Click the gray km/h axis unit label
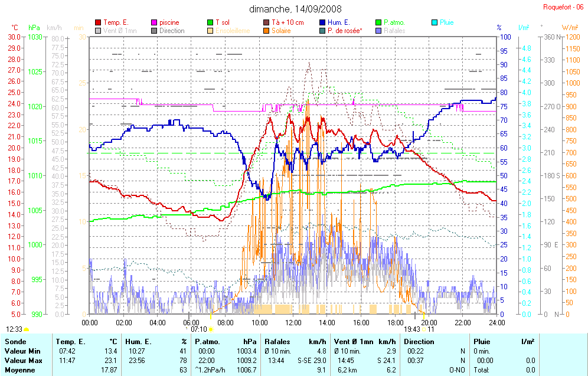The width and height of the screenshot is (588, 376). click(54, 28)
